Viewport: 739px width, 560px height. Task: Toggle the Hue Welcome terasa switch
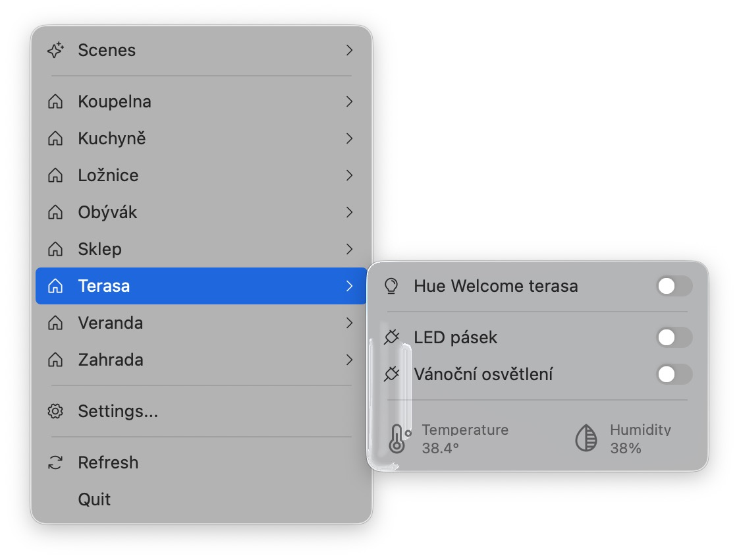tap(674, 286)
